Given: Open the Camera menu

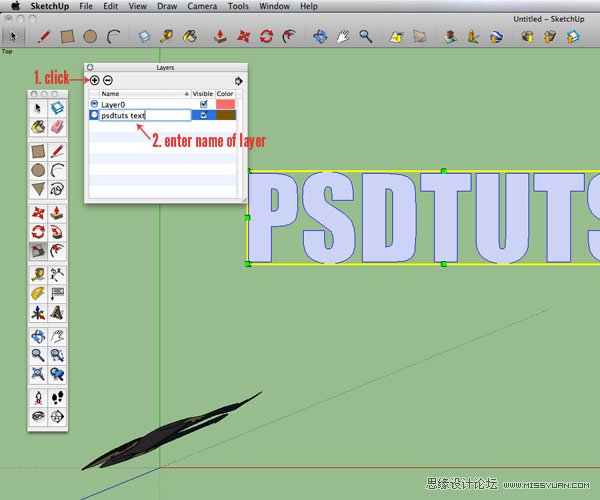Looking at the screenshot, I should click(202, 6).
